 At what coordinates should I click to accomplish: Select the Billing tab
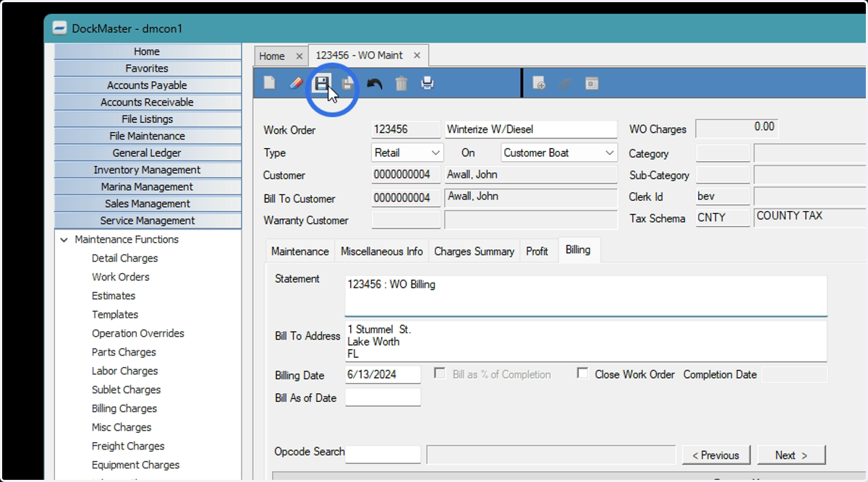(x=578, y=249)
